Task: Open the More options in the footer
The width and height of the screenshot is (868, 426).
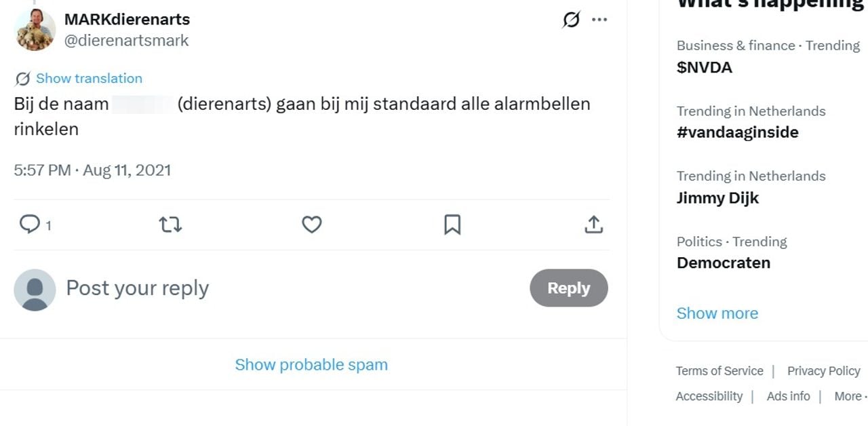Action: (x=846, y=395)
